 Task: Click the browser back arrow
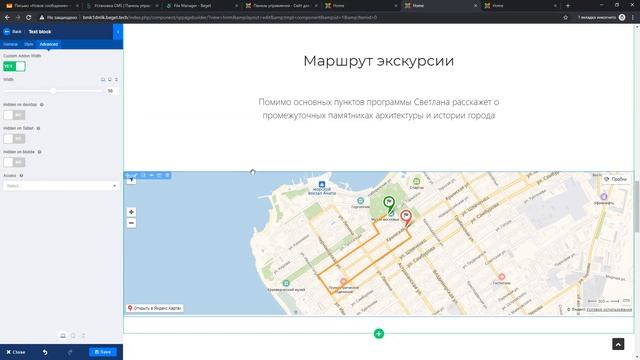[x=7, y=18]
